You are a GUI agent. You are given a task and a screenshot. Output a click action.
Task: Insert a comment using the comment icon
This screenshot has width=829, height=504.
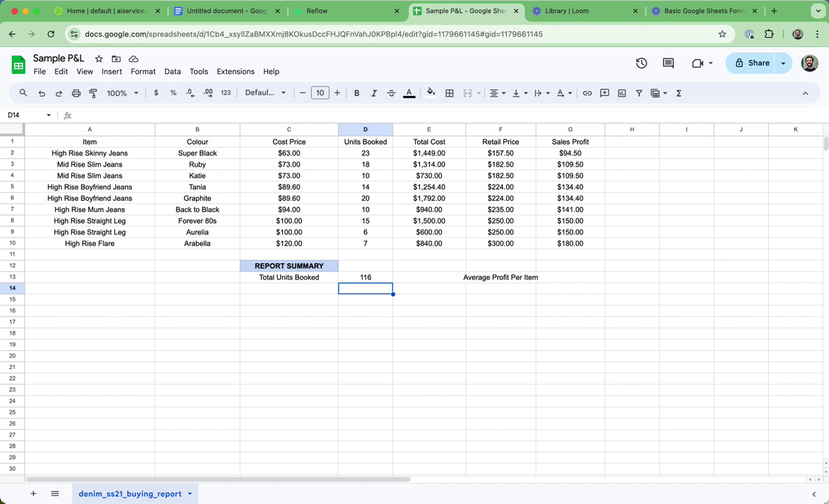[x=604, y=92]
